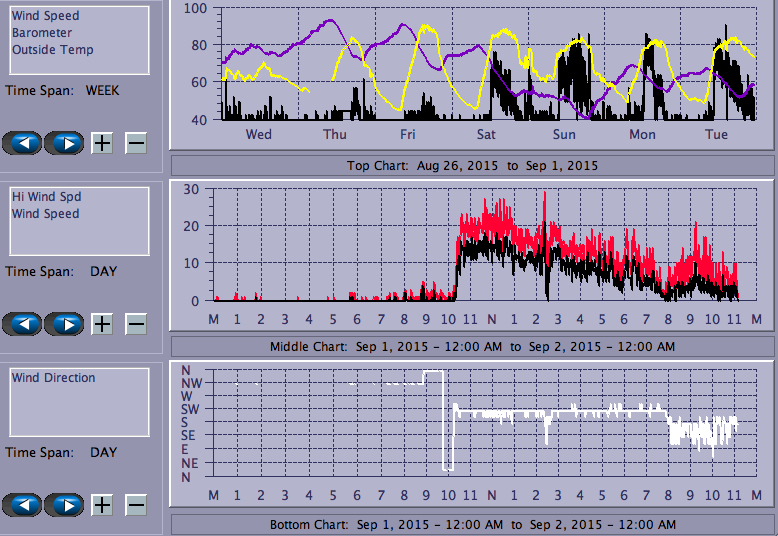Click the top chart forward arrow button
Screen dimensions: 778x536
(64, 142)
